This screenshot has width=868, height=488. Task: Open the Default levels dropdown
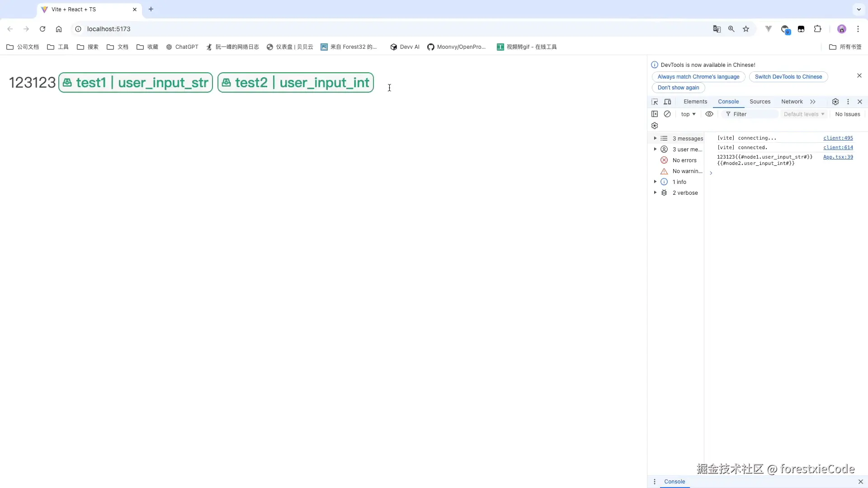click(x=804, y=114)
